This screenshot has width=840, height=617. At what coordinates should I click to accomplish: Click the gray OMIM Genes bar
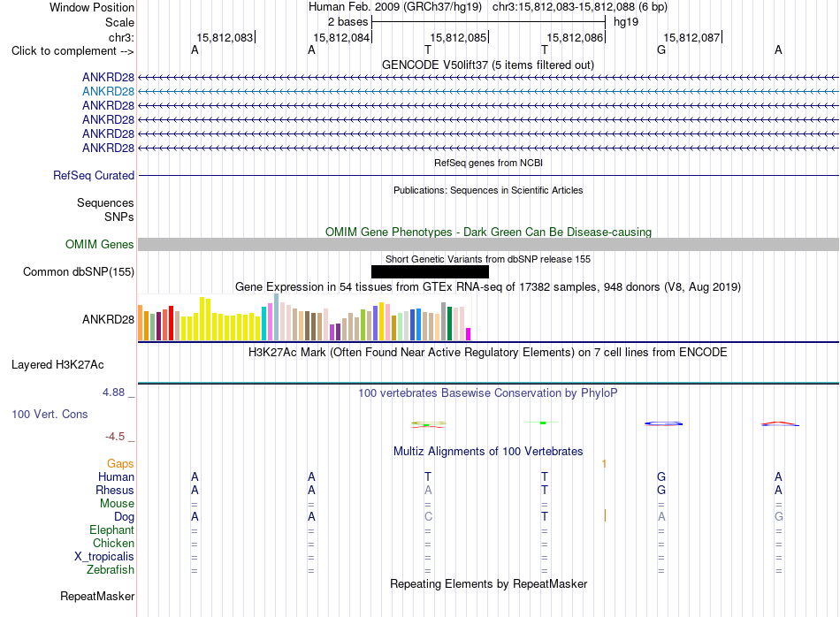pyautogui.click(x=488, y=244)
